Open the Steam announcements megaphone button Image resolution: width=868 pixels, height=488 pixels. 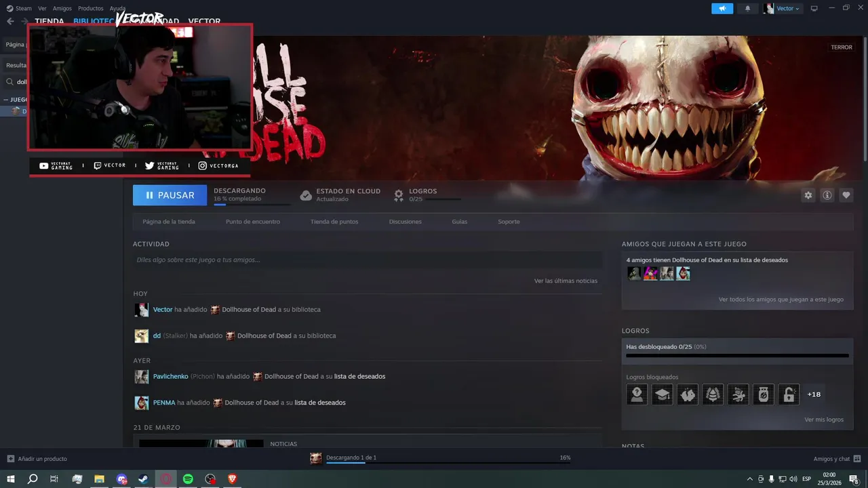coord(722,8)
